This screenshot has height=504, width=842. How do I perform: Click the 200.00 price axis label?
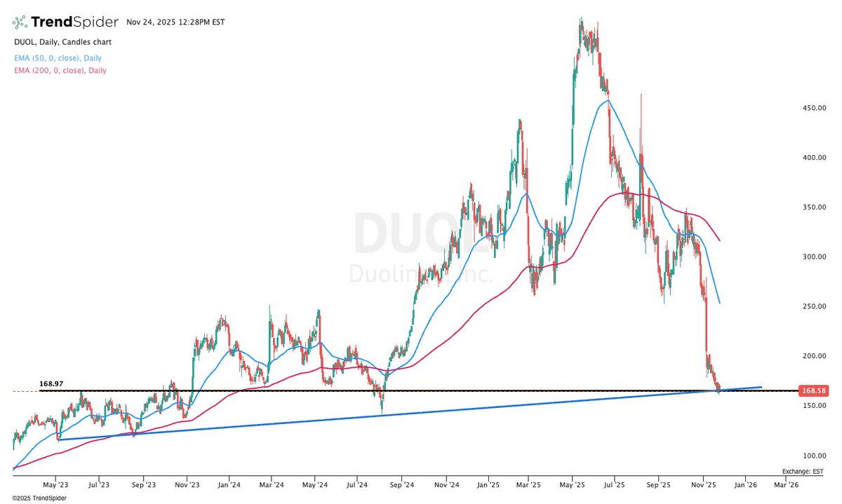click(x=814, y=356)
